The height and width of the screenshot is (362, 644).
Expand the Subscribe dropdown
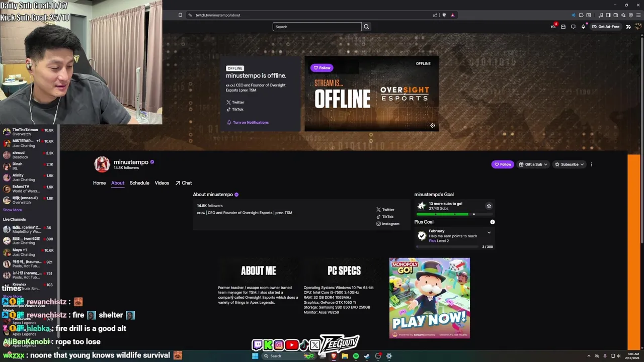point(569,164)
